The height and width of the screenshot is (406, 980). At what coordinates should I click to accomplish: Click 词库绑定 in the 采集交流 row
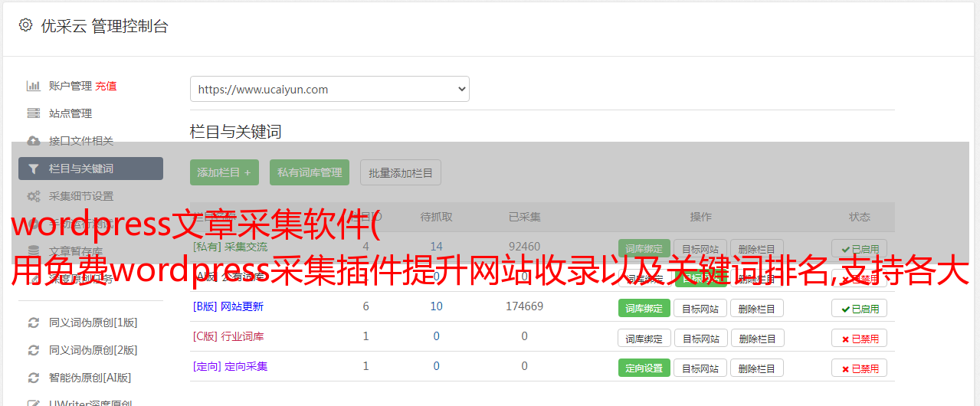(x=644, y=248)
